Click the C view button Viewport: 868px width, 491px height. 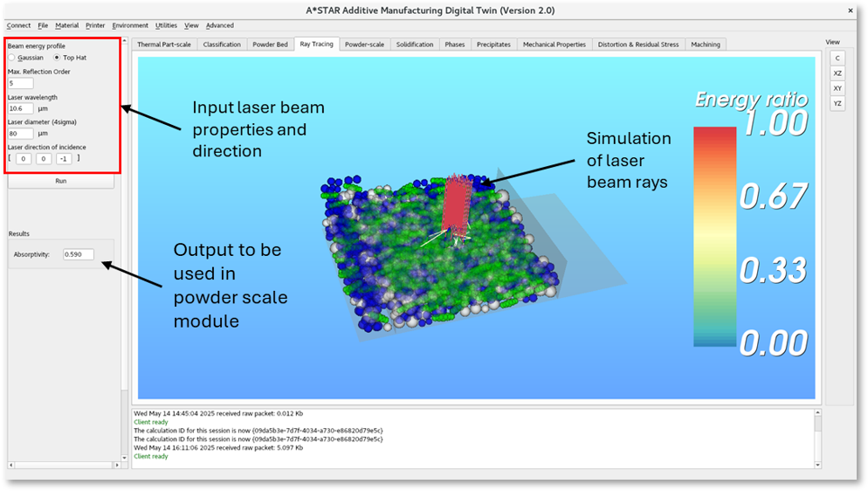click(837, 59)
